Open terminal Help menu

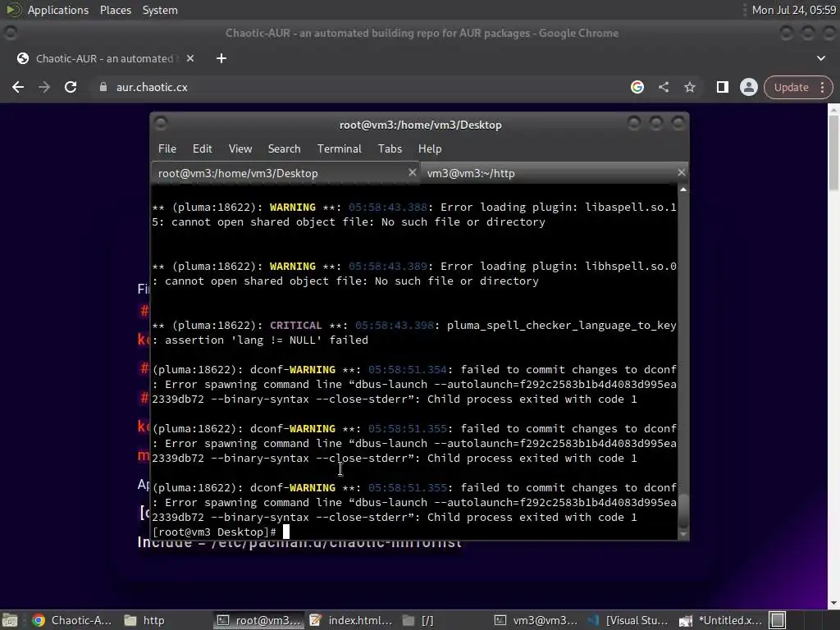tap(430, 148)
